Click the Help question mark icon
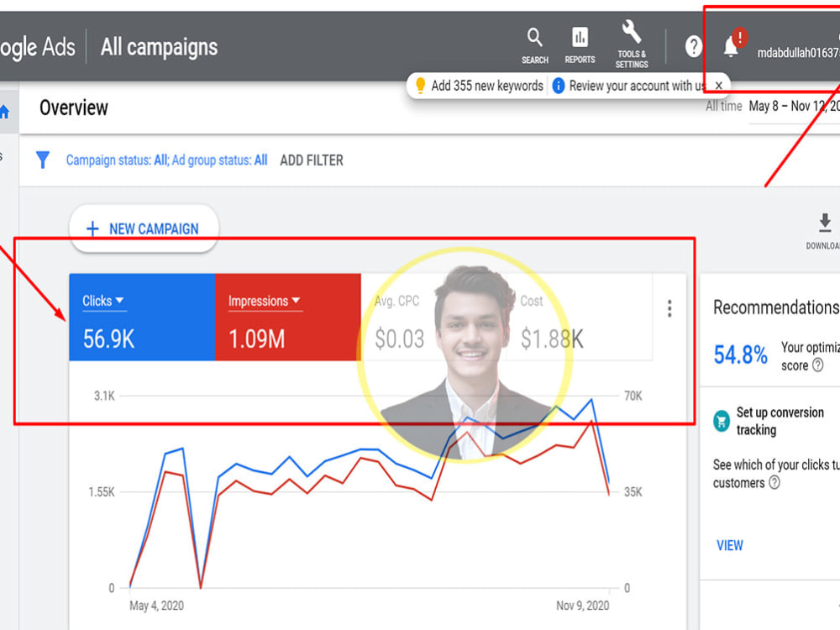The height and width of the screenshot is (630, 840). [x=693, y=46]
